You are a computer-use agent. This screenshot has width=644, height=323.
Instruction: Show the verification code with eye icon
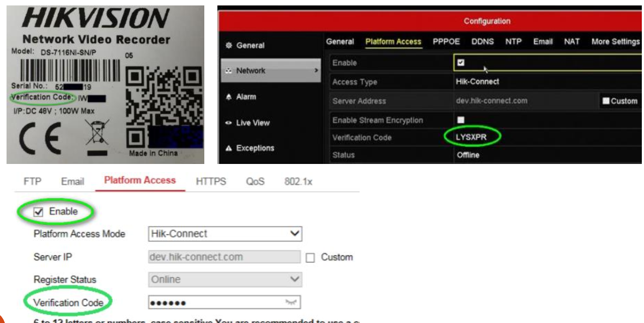(x=291, y=303)
